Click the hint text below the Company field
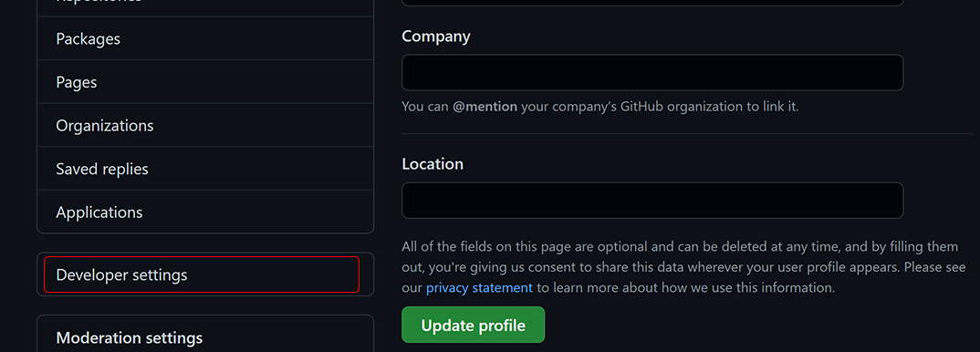The width and height of the screenshot is (980, 352). (x=600, y=106)
